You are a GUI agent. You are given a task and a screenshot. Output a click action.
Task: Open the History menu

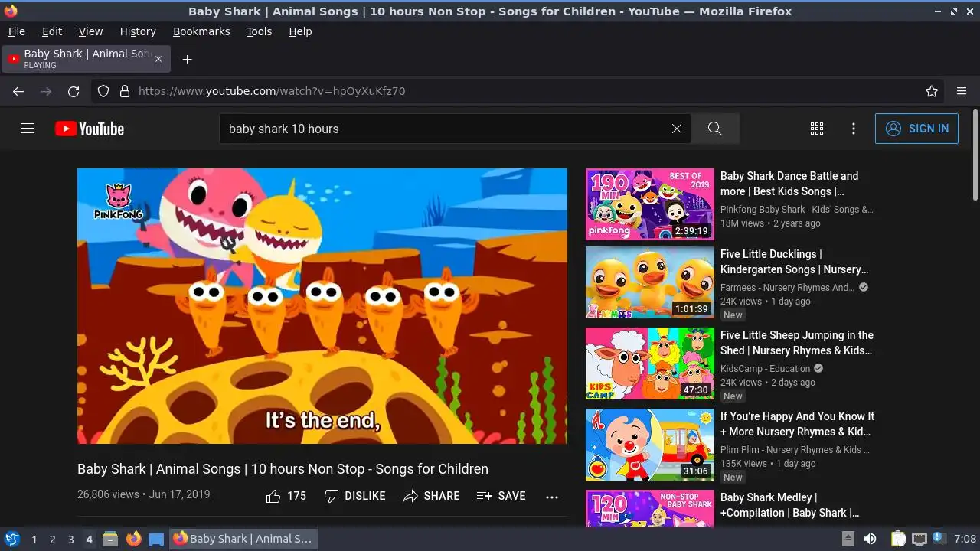(x=138, y=31)
